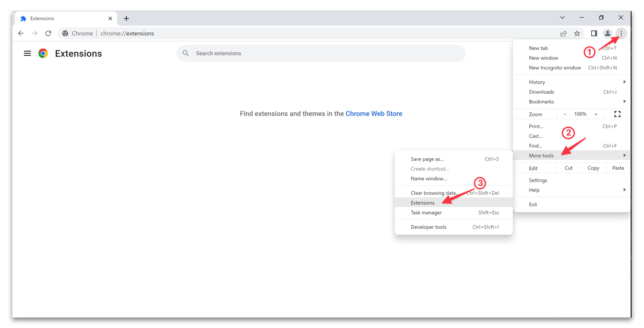The height and width of the screenshot is (328, 644).
Task: Click the forward navigation arrow
Action: pyautogui.click(x=35, y=33)
